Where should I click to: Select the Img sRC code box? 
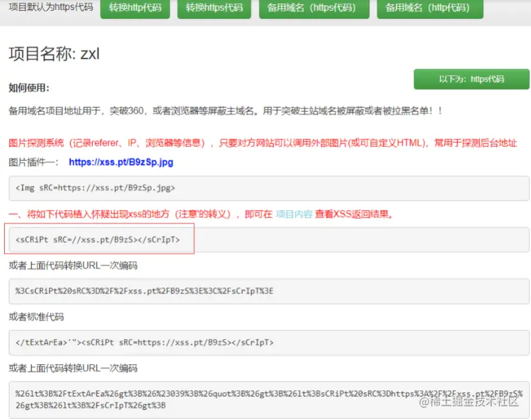pyautogui.click(x=269, y=188)
